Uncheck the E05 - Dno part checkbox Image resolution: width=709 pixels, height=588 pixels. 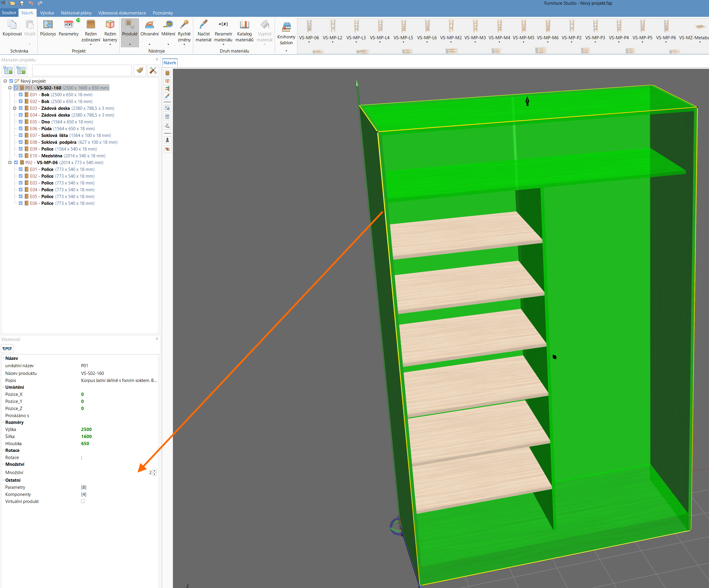pyautogui.click(x=21, y=122)
